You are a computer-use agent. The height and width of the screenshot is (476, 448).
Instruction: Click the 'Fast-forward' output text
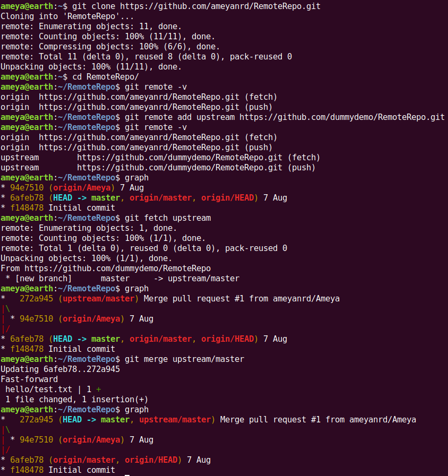coord(29,379)
